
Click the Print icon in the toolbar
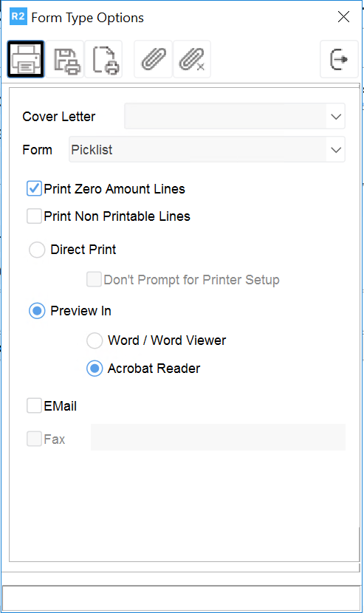pyautogui.click(x=26, y=59)
